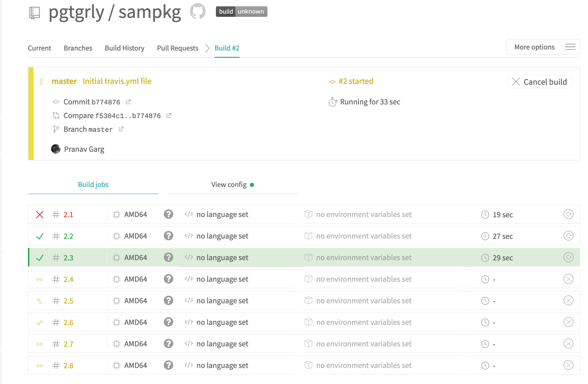
Task: Open external link icon beside Commit b774876
Action: (x=128, y=102)
